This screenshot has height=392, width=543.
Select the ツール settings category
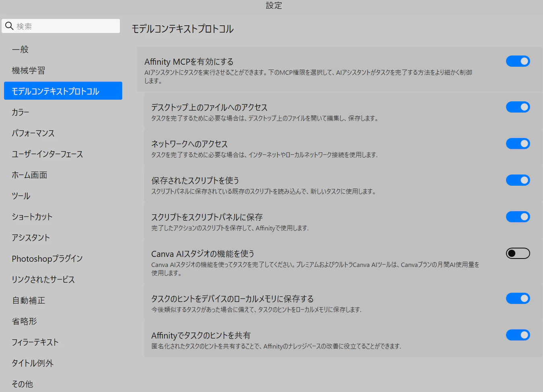(x=63, y=196)
